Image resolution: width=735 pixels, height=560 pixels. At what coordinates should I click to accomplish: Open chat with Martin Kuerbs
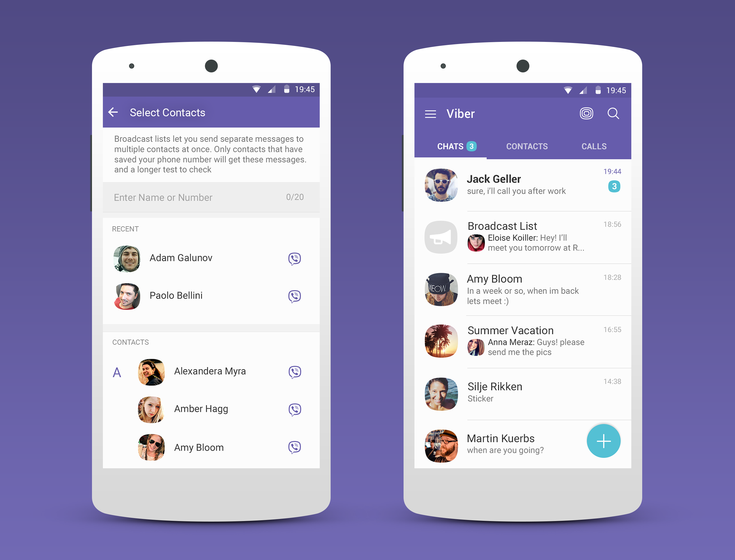coord(510,447)
